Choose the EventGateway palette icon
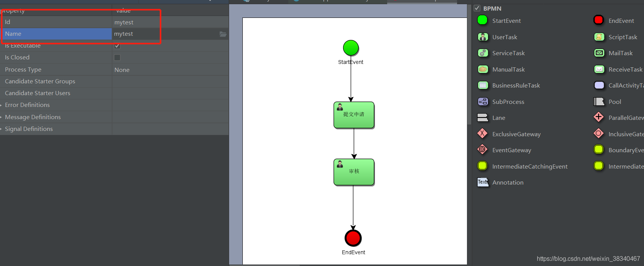The image size is (644, 266). pos(482,150)
